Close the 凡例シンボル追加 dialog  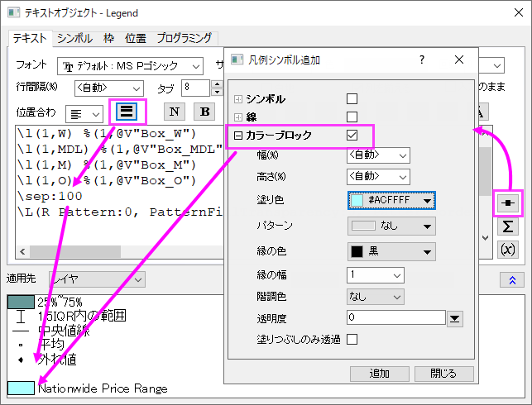pyautogui.click(x=459, y=60)
